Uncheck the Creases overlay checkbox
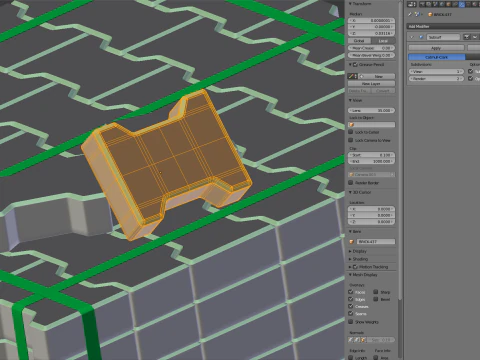Viewport: 480px width, 360px height. pos(350,306)
